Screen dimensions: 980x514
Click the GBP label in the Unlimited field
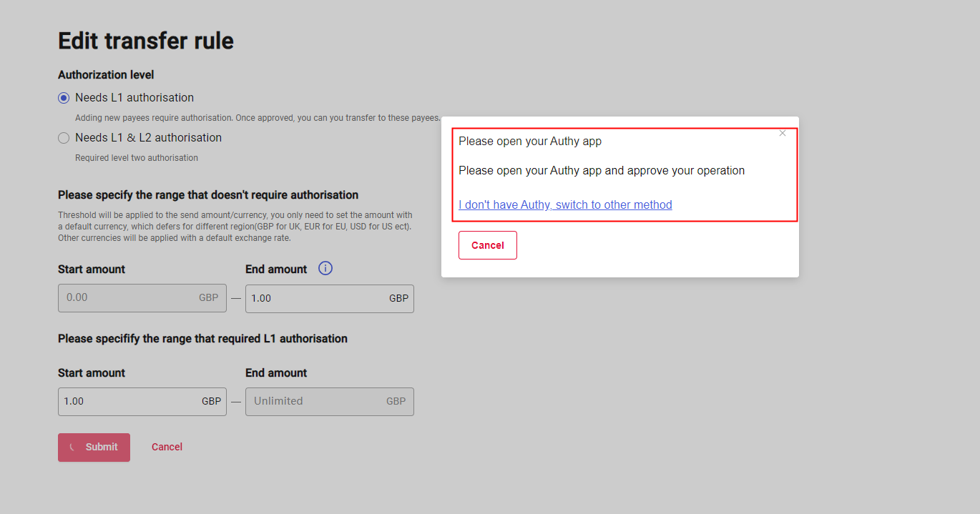tap(396, 402)
